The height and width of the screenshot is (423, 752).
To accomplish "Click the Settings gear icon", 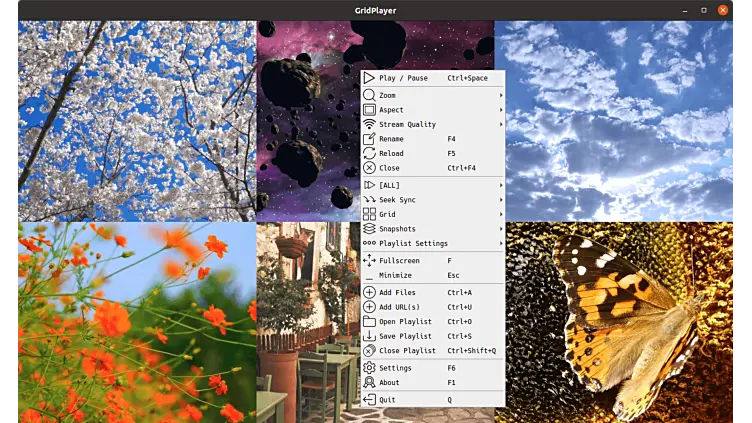I will [369, 368].
